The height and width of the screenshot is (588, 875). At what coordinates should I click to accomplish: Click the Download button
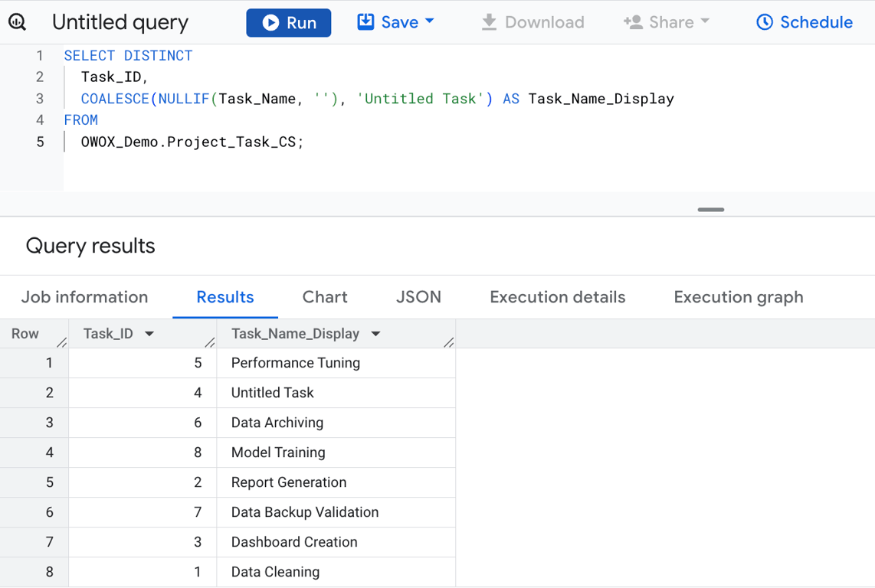(533, 22)
